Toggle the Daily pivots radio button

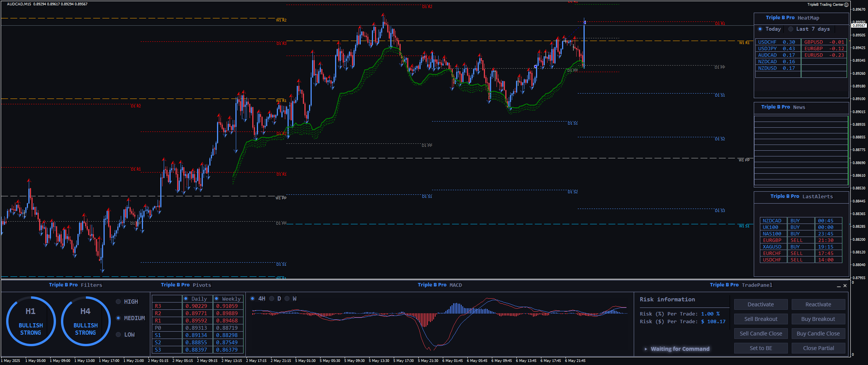coord(186,299)
